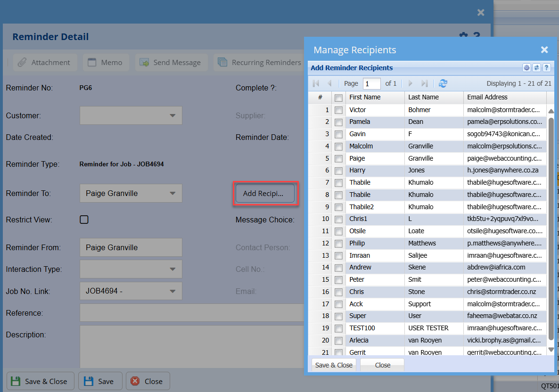Screen dimensions: 559x392
Task: Jump to first page arrow icon
Action: tap(316, 83)
